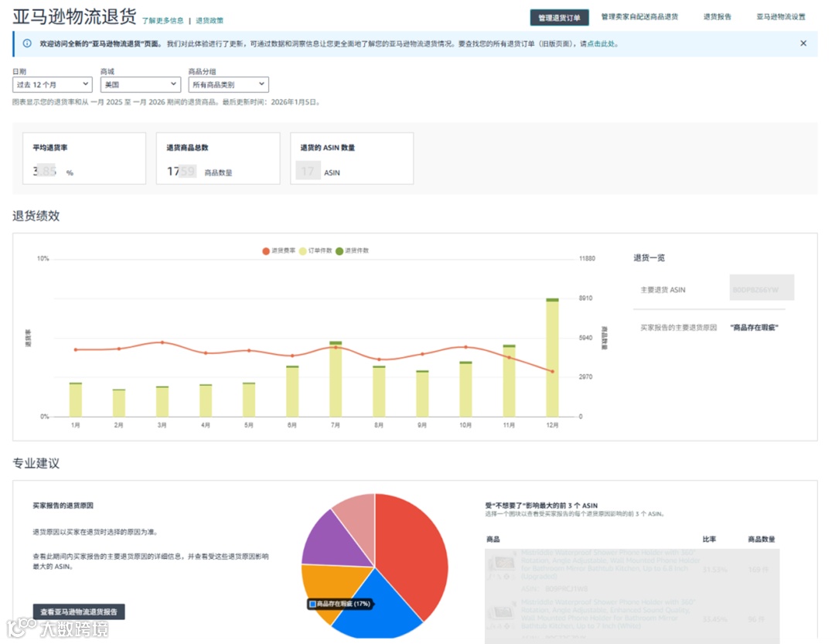835x644 pixels.
Task: Click the 查看亚马逊物流退货报告 button
Action: (79, 612)
